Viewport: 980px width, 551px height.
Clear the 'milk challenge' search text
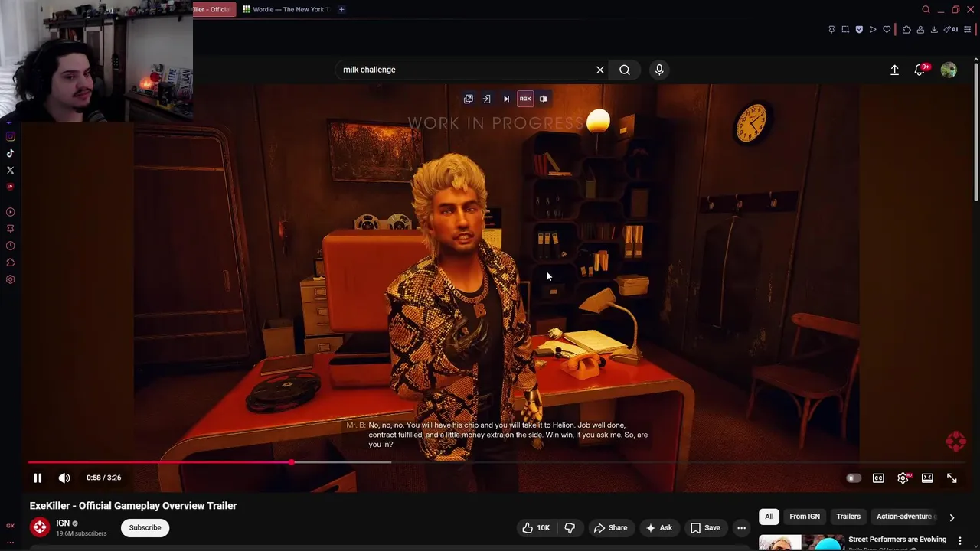(600, 70)
